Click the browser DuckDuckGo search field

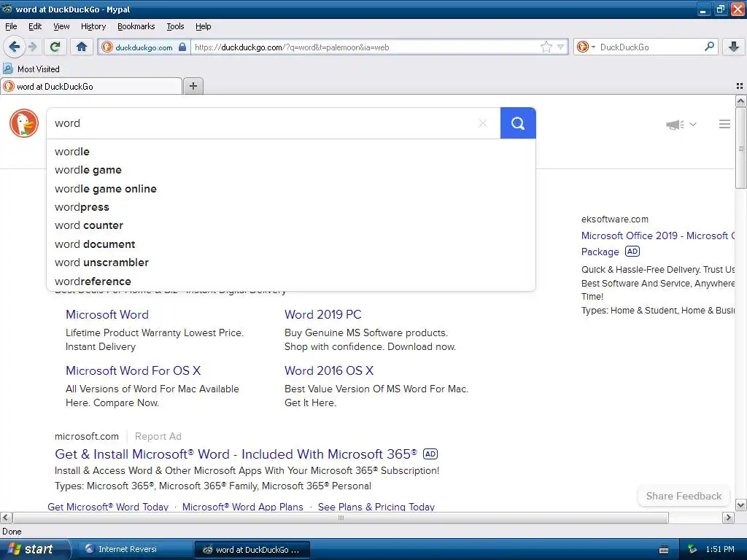[650, 47]
